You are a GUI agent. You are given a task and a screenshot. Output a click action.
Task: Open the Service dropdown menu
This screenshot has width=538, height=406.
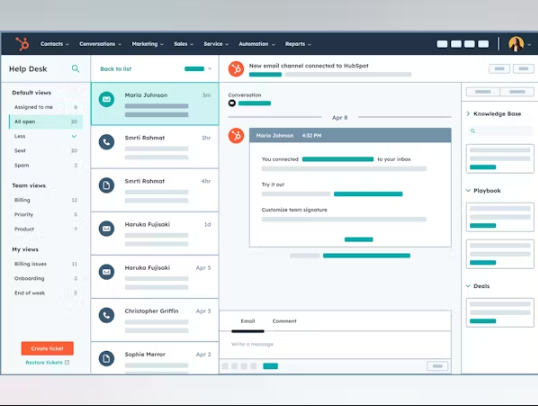(216, 44)
